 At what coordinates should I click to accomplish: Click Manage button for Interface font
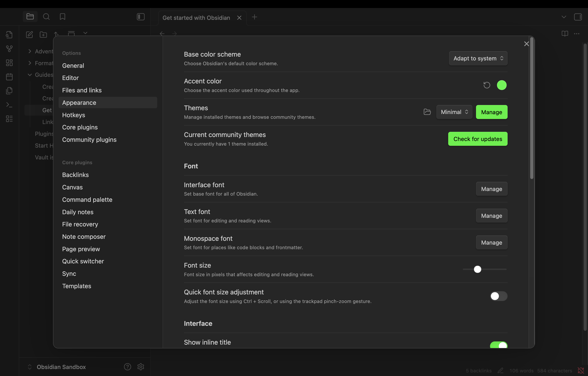pyautogui.click(x=491, y=189)
